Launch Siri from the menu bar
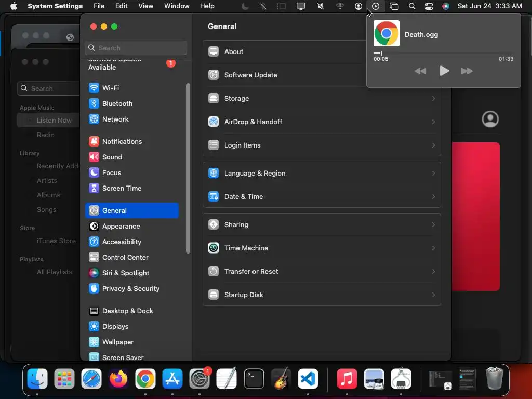This screenshot has width=532, height=399. pos(446,6)
